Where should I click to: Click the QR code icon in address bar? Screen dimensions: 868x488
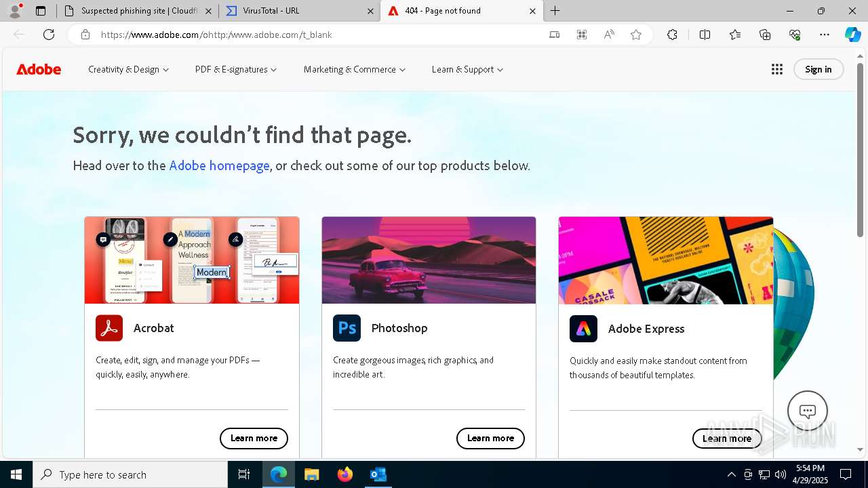pos(582,35)
